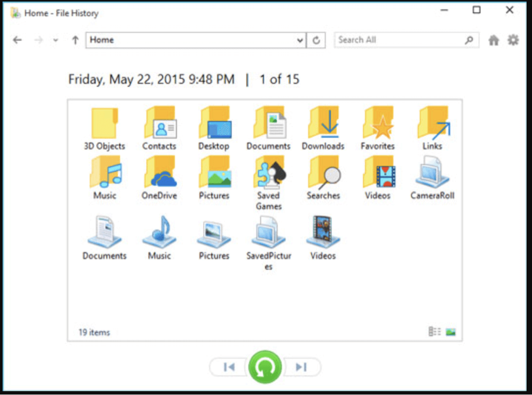Go to the next version
532x395 pixels.
coord(302,367)
